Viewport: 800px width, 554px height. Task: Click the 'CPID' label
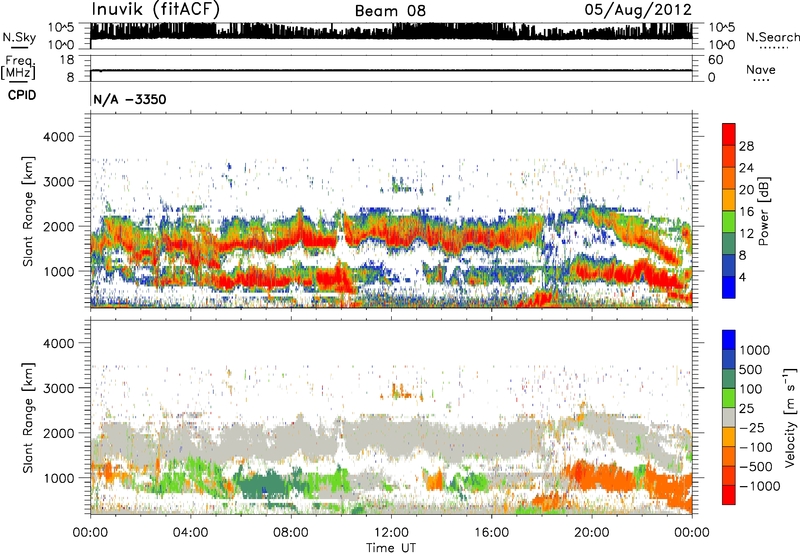(x=22, y=95)
